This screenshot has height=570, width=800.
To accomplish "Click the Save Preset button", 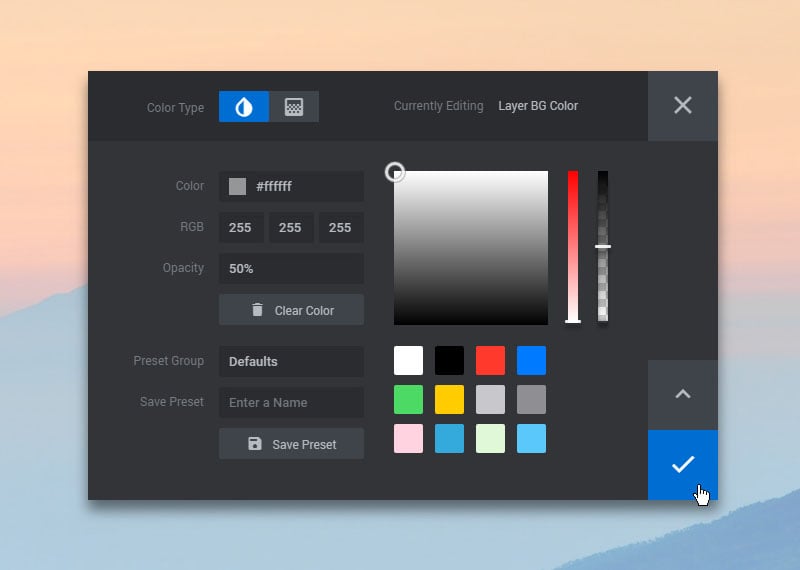I will pos(291,444).
